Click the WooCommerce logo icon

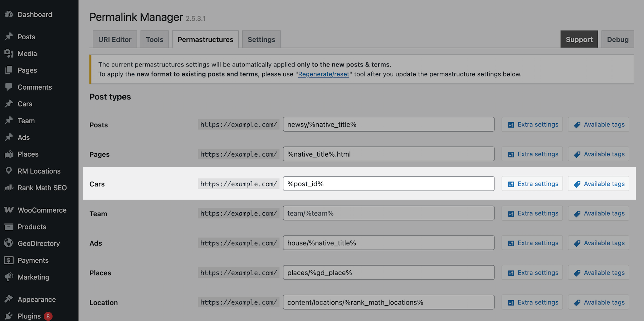point(9,210)
